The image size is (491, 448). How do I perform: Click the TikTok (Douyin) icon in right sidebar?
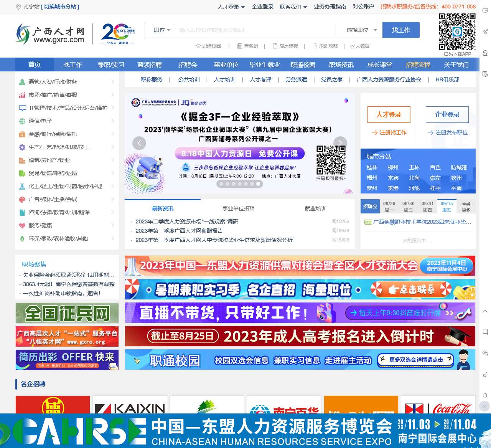pyautogui.click(x=485, y=374)
